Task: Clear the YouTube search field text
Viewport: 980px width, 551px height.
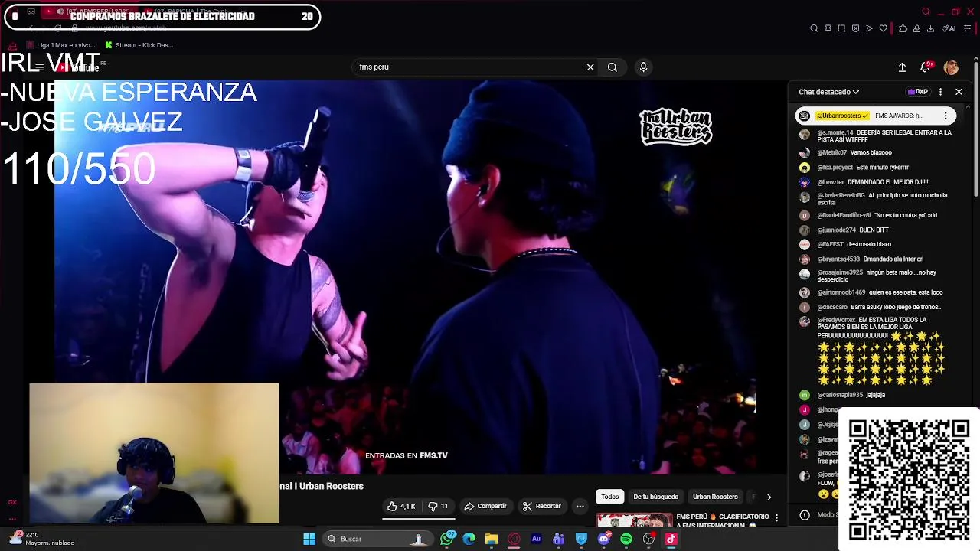Action: [590, 67]
